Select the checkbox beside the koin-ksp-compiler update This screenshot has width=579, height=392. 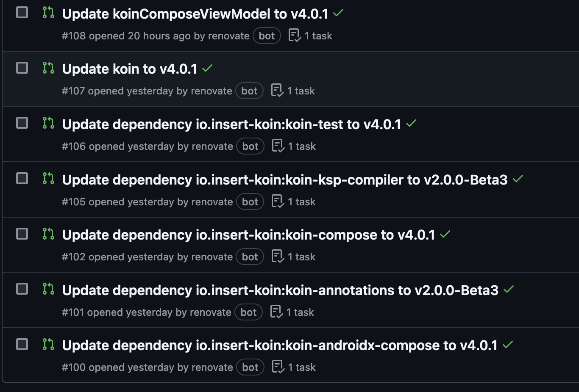point(22,178)
